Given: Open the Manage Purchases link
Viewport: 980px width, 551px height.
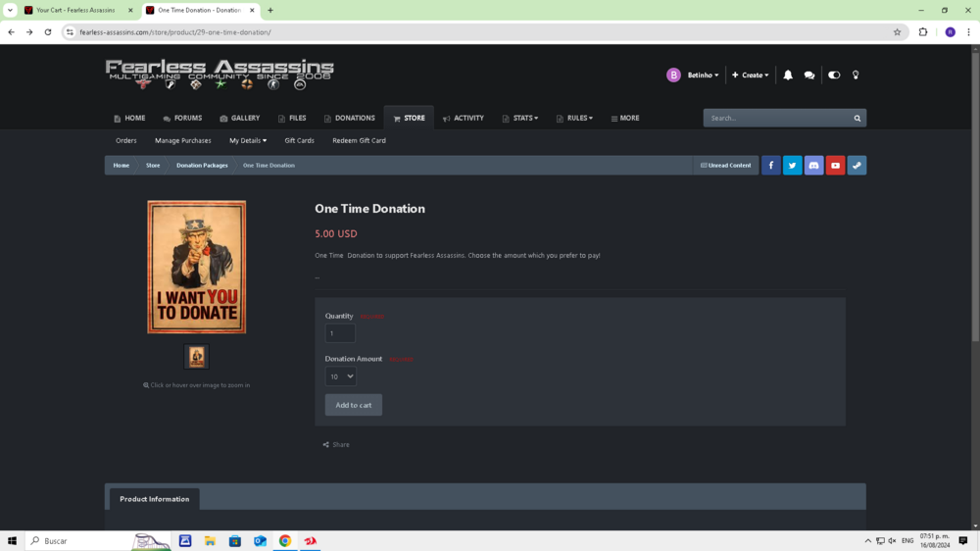Looking at the screenshot, I should 182,141.
